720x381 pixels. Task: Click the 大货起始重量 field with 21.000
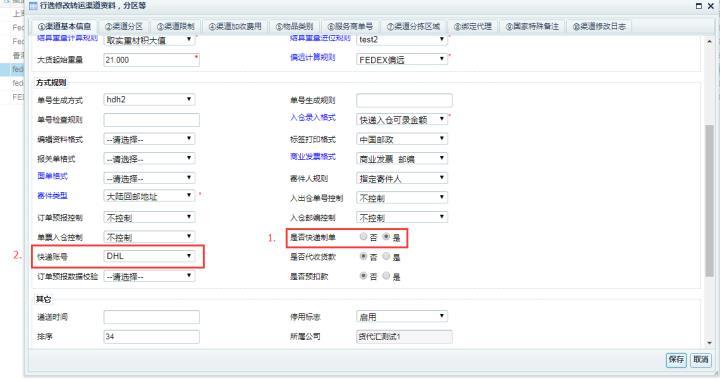pos(151,60)
